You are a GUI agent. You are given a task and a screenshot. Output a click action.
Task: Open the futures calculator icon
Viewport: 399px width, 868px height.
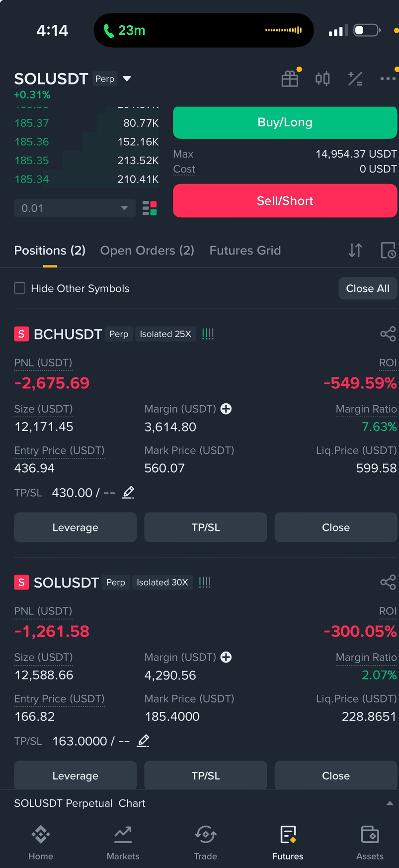pos(355,79)
